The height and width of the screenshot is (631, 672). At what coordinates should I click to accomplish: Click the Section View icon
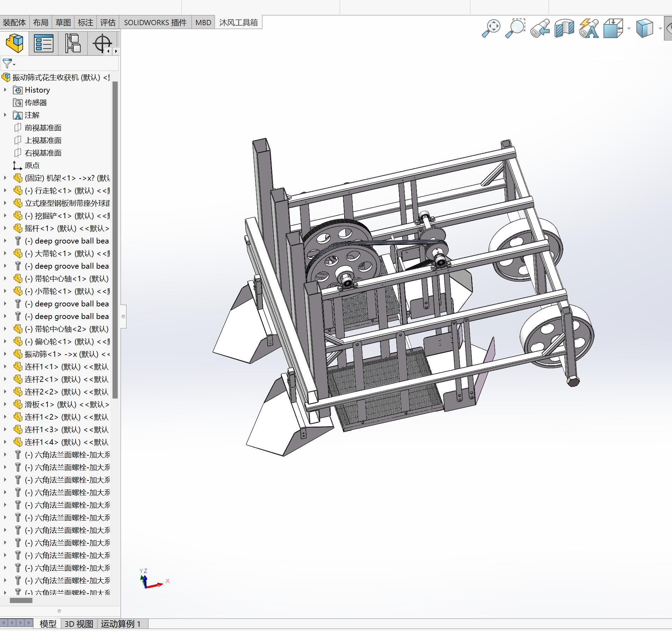point(564,28)
